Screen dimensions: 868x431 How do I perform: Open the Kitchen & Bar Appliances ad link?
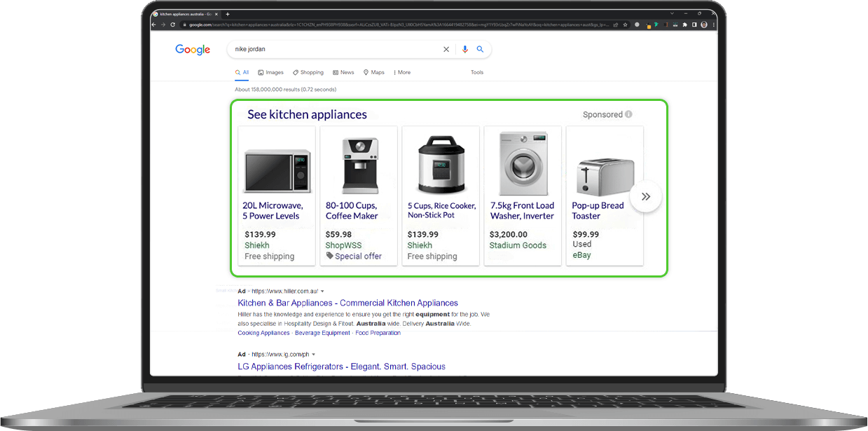[347, 302]
